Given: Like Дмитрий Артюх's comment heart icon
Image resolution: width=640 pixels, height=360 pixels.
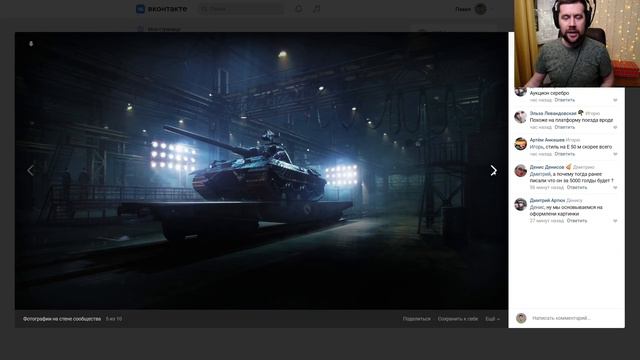Looking at the screenshot, I should 615,221.
